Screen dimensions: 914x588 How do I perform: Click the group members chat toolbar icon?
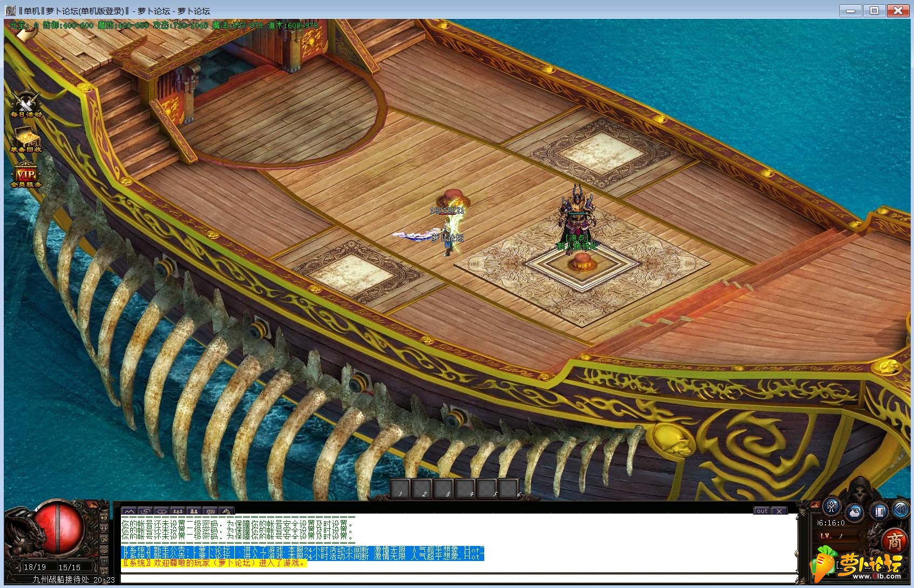click(178, 511)
